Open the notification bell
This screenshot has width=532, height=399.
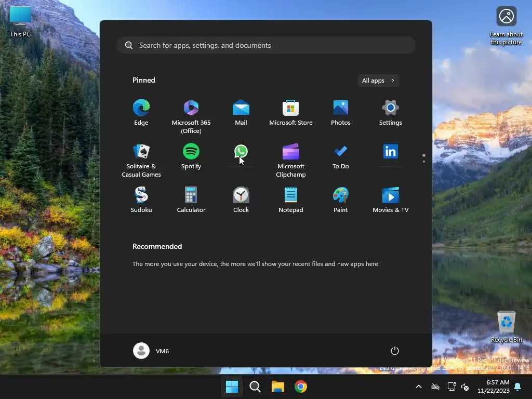pos(518,387)
